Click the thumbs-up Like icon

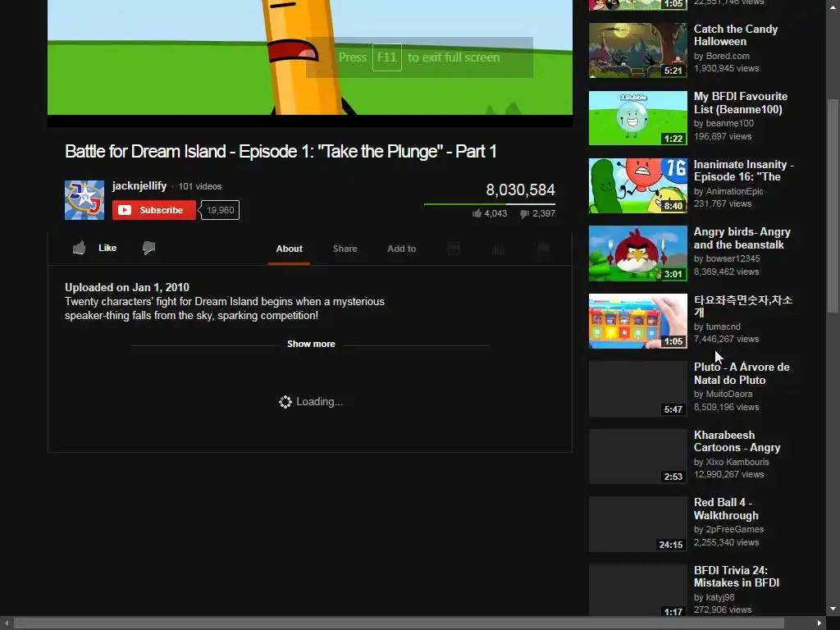tap(80, 248)
